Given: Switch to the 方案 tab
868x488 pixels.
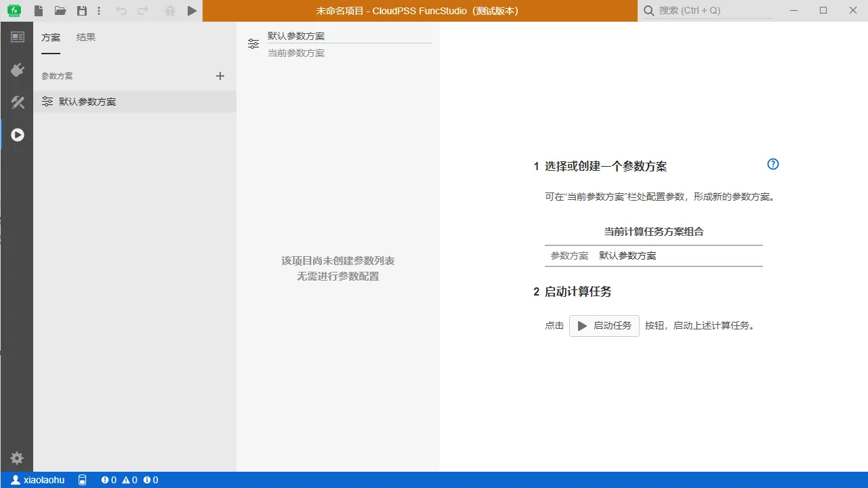Looking at the screenshot, I should [x=51, y=37].
